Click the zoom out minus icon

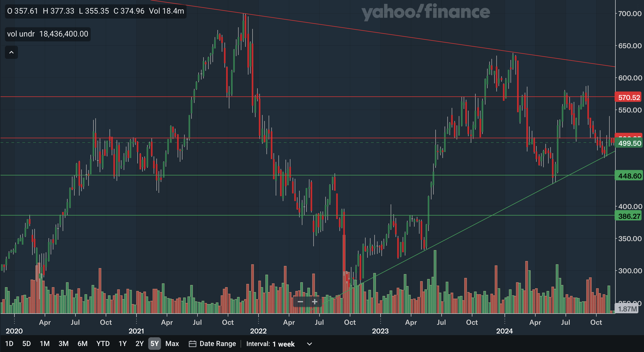[300, 302]
